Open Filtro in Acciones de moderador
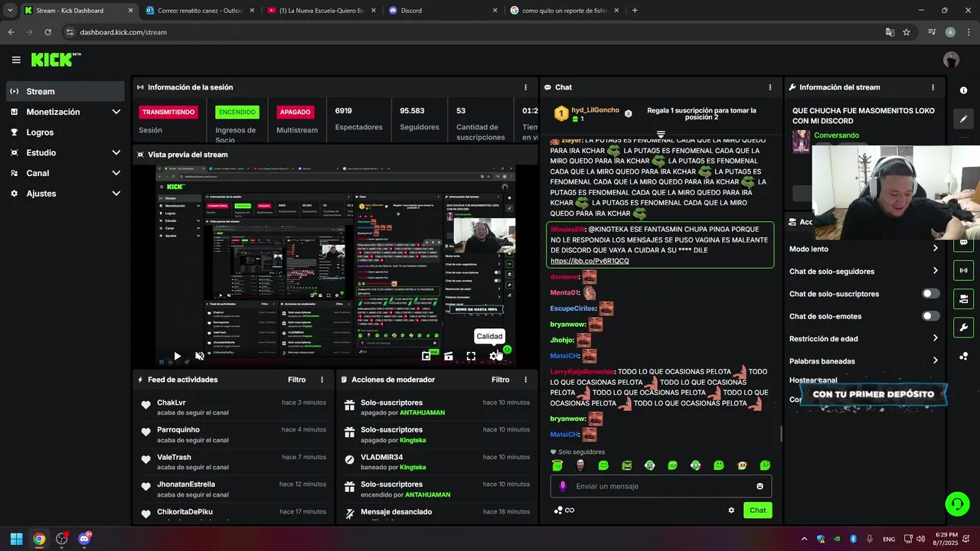The image size is (980, 551). pyautogui.click(x=500, y=380)
